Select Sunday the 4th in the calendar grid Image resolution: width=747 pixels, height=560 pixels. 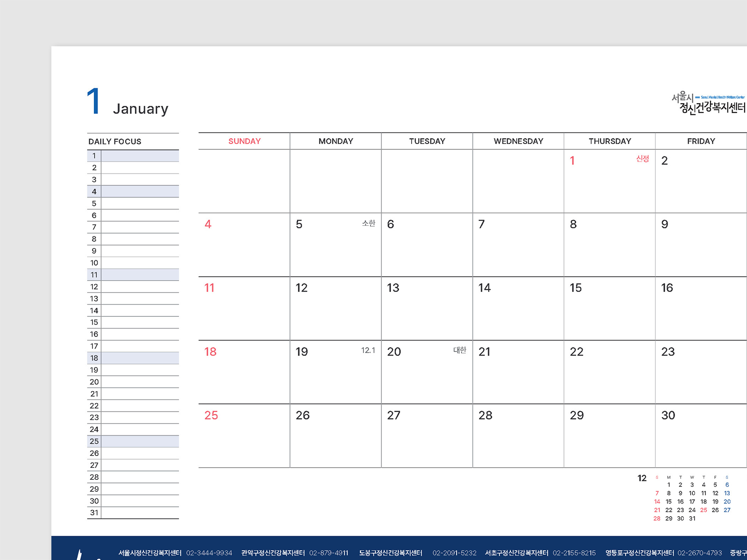pyautogui.click(x=208, y=224)
